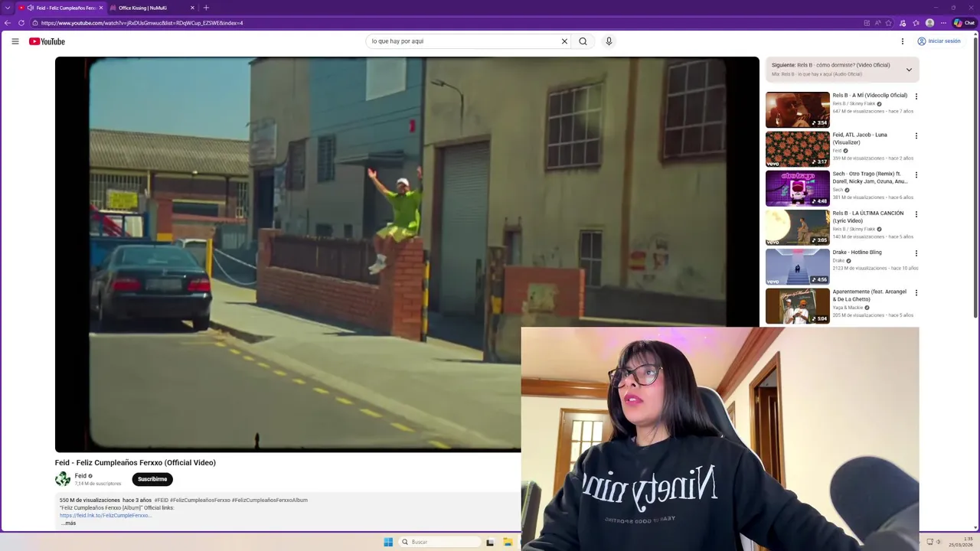The image size is (980, 551).
Task: Click the Iniciar sesión button
Action: (939, 41)
